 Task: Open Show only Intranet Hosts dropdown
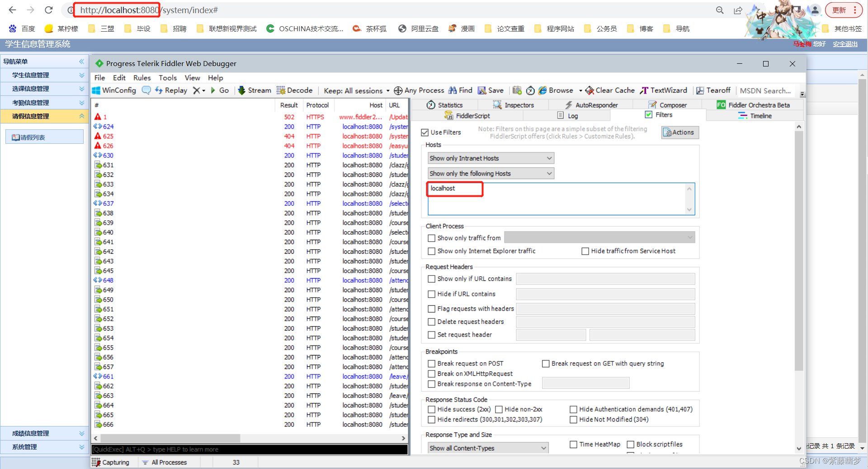coord(491,158)
